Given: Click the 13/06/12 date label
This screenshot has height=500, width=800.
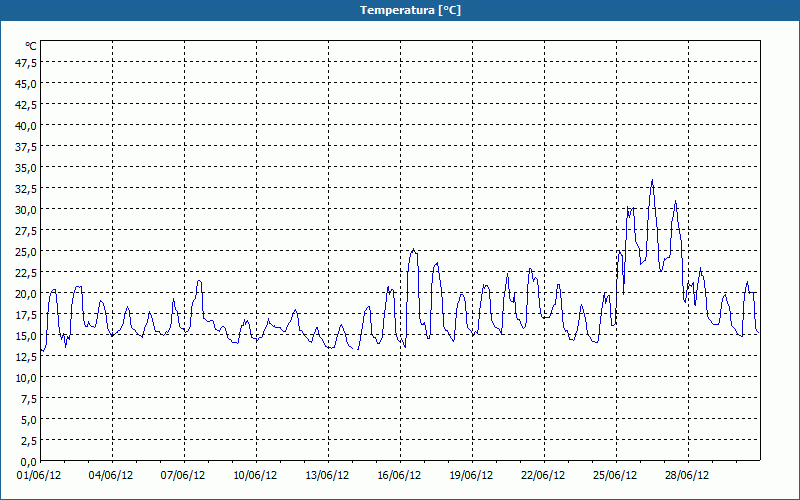Looking at the screenshot, I should click(327, 476).
